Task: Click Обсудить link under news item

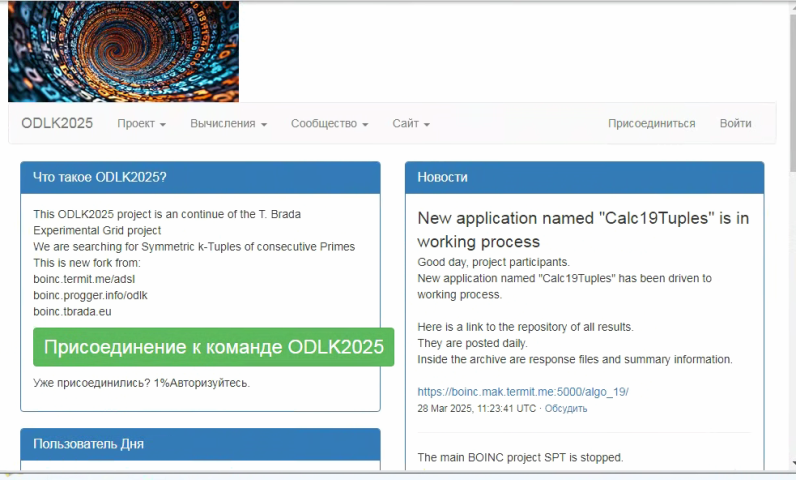Action: tap(566, 408)
